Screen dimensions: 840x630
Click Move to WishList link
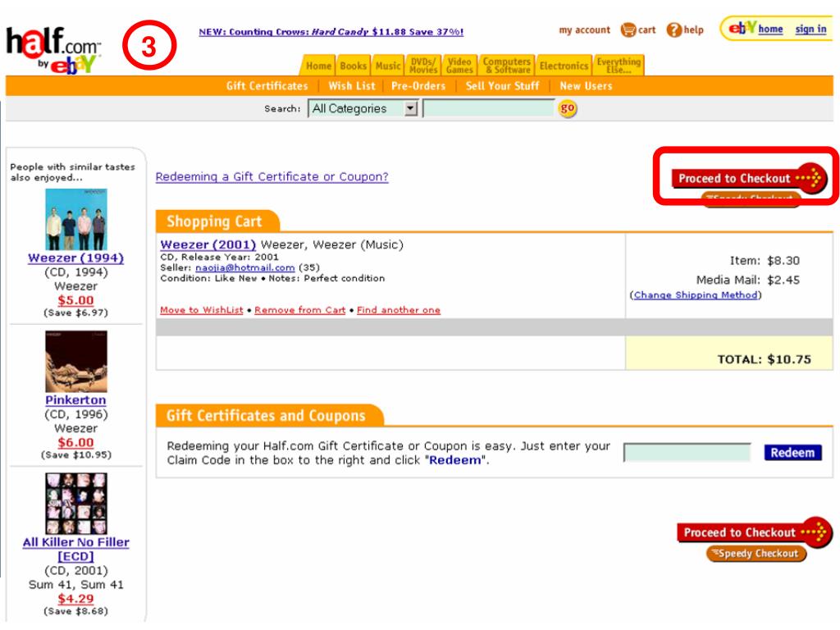(202, 310)
